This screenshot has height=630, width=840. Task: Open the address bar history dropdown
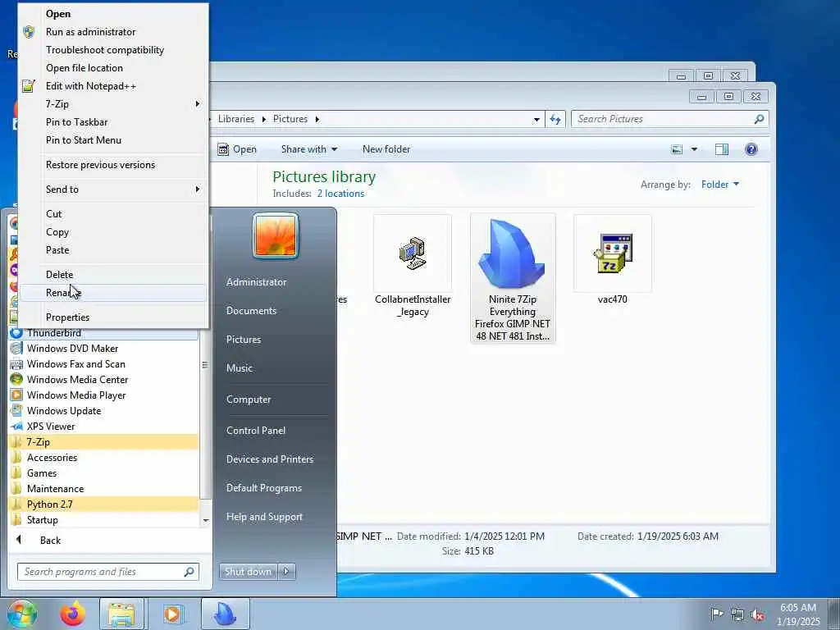pyautogui.click(x=536, y=120)
